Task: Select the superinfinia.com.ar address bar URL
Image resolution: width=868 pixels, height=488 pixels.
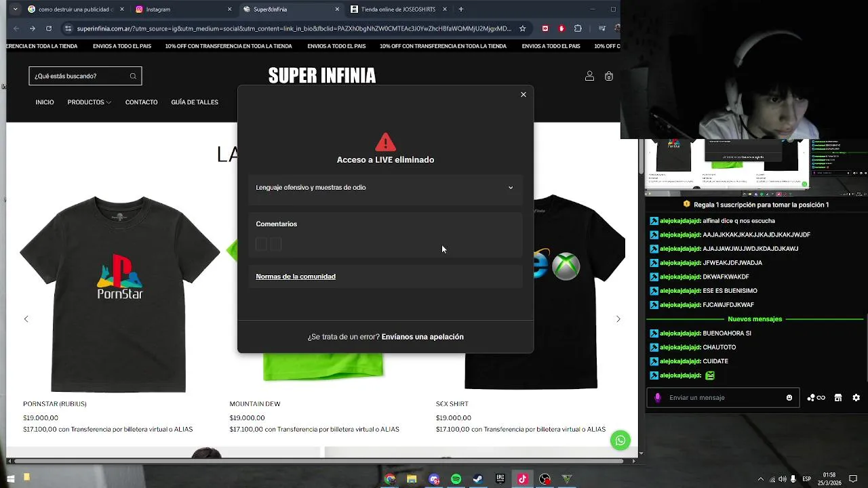Action: [294, 28]
